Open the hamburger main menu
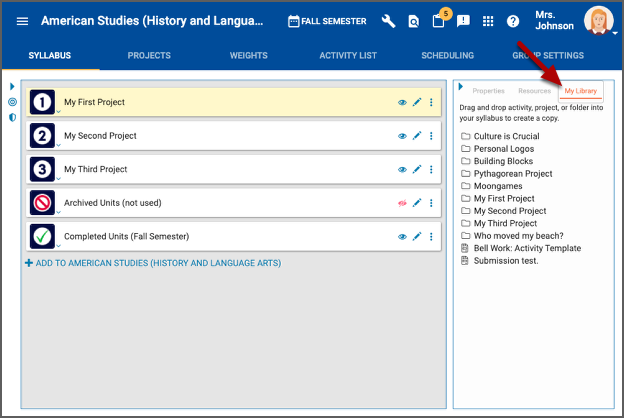 coord(22,21)
